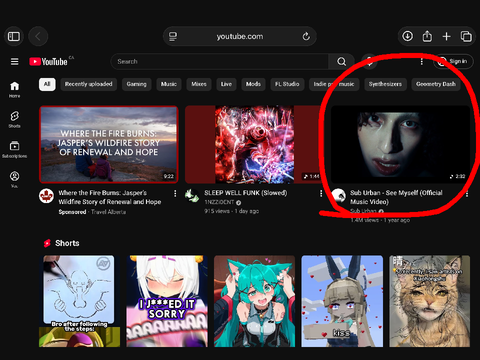Image resolution: width=480 pixels, height=360 pixels.
Task: Sign in to YouTube
Action: click(x=453, y=62)
